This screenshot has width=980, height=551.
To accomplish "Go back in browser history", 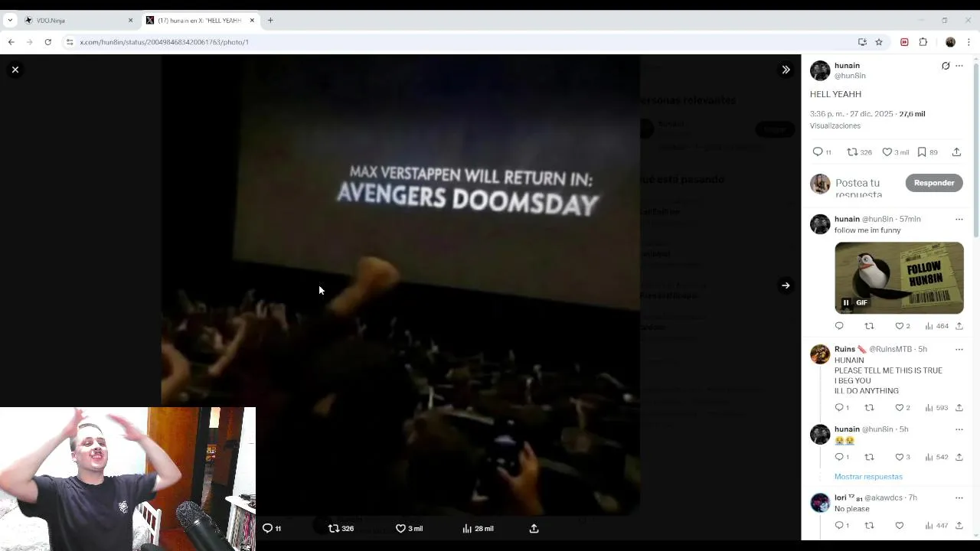I will (11, 42).
